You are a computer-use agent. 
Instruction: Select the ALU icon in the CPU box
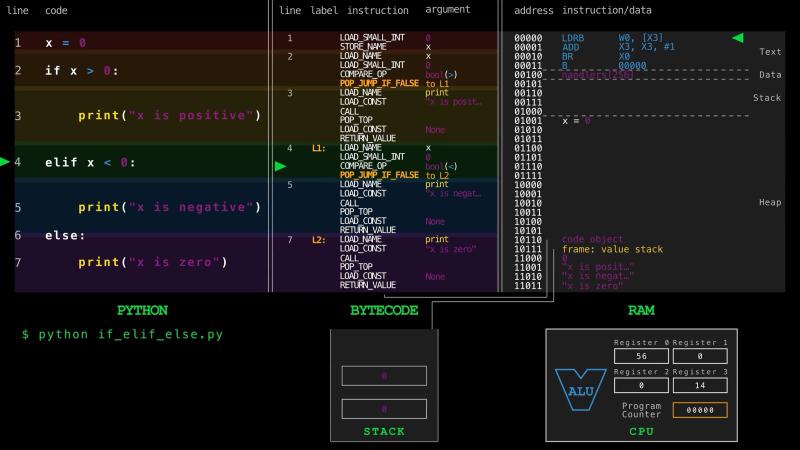click(581, 389)
